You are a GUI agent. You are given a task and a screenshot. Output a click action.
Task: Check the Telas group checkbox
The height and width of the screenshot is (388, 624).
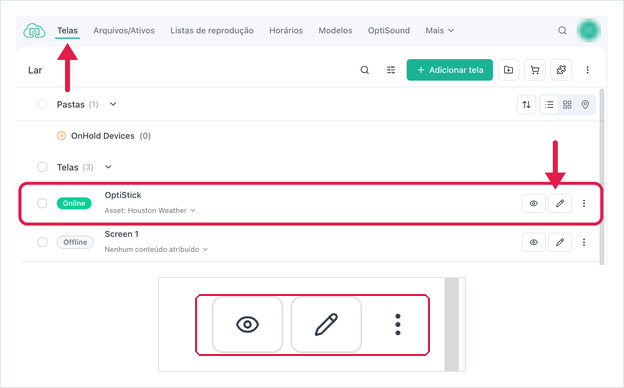[42, 167]
